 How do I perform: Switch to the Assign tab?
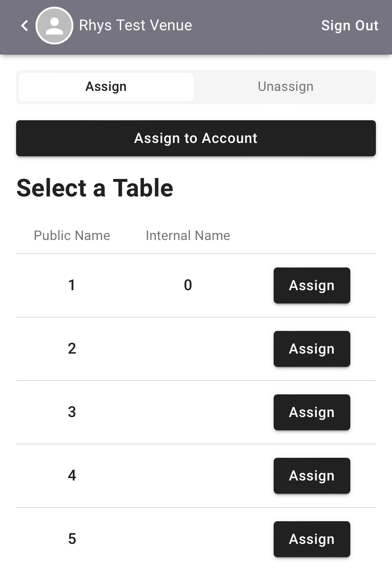coord(106,87)
